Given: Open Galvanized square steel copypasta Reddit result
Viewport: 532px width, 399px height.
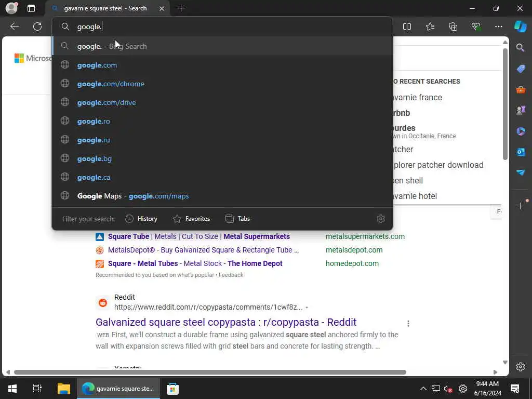Looking at the screenshot, I should [x=226, y=322].
